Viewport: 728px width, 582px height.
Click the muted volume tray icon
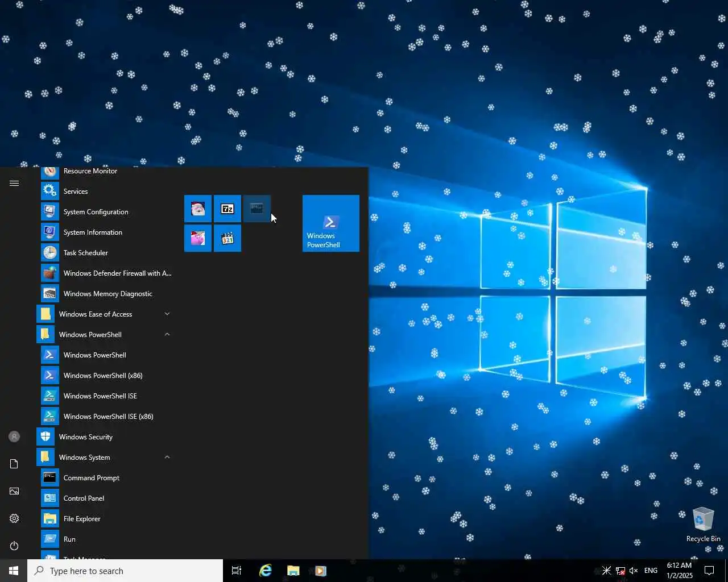pyautogui.click(x=634, y=571)
